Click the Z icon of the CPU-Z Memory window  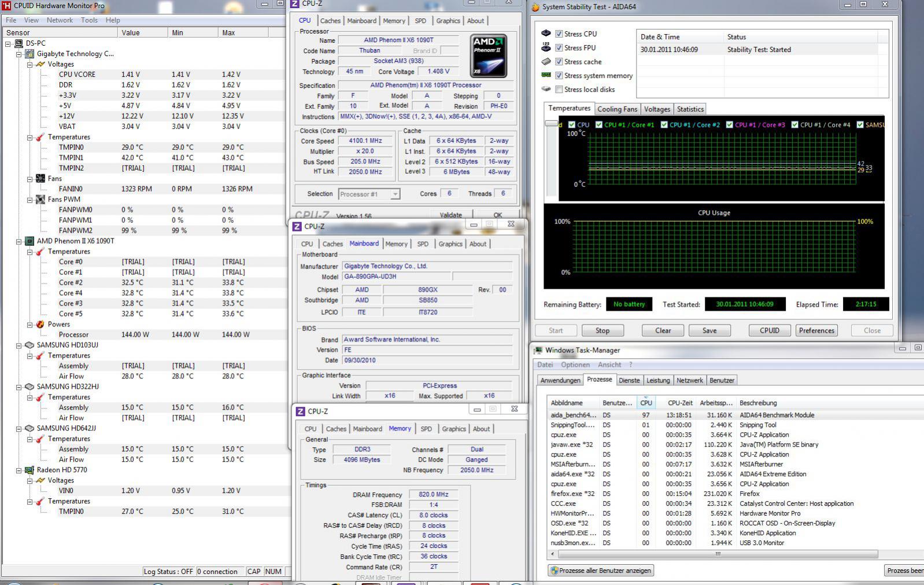300,411
